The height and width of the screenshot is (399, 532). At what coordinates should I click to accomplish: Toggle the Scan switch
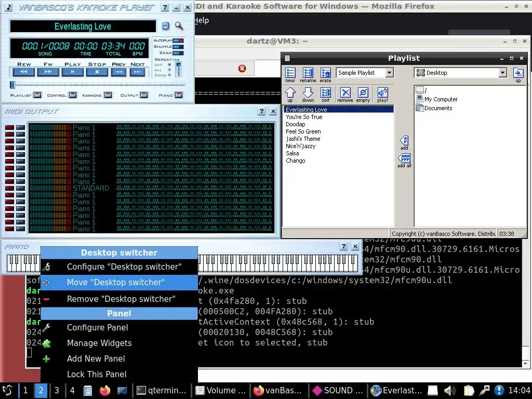[178, 54]
